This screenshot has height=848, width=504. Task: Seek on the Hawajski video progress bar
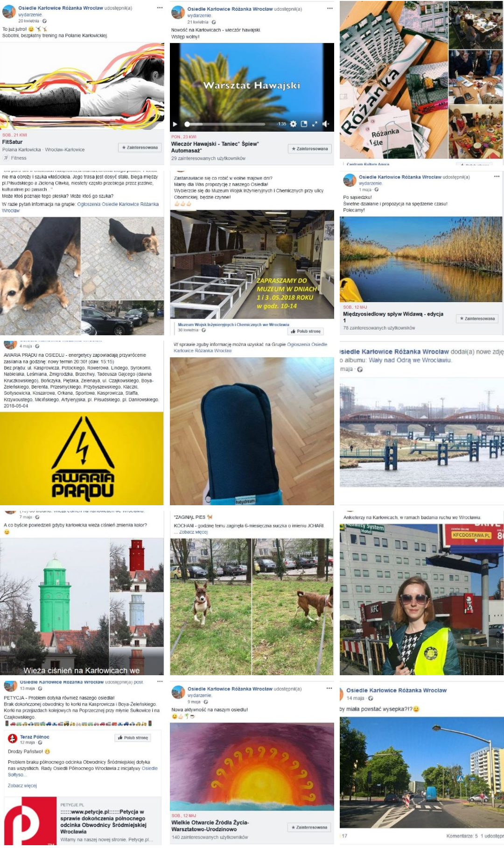[225, 124]
